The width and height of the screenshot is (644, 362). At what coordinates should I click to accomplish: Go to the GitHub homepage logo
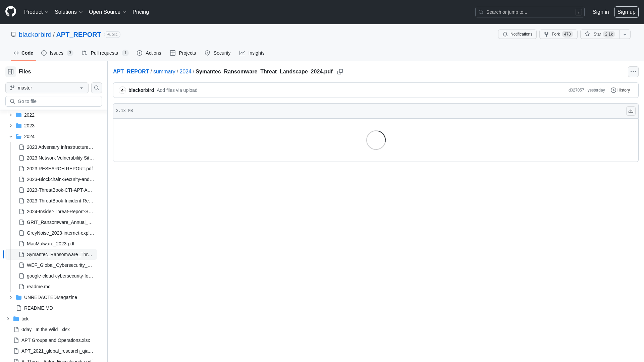point(11,12)
